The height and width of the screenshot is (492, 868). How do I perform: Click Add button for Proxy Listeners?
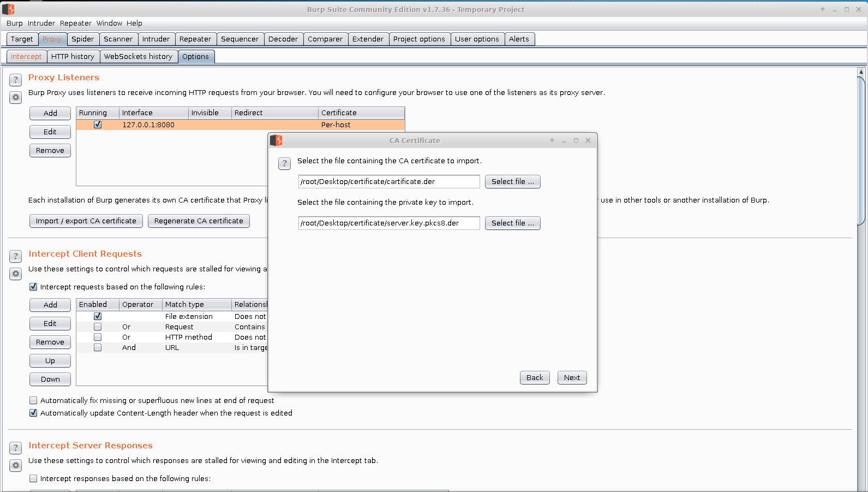[x=50, y=113]
